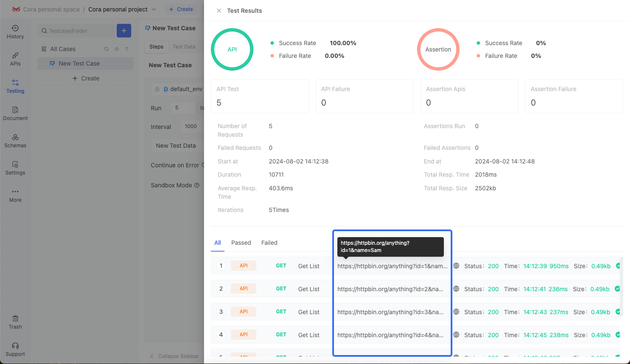Focus the Testcase/Folder search field
This screenshot has height=364, width=630.
point(77,31)
